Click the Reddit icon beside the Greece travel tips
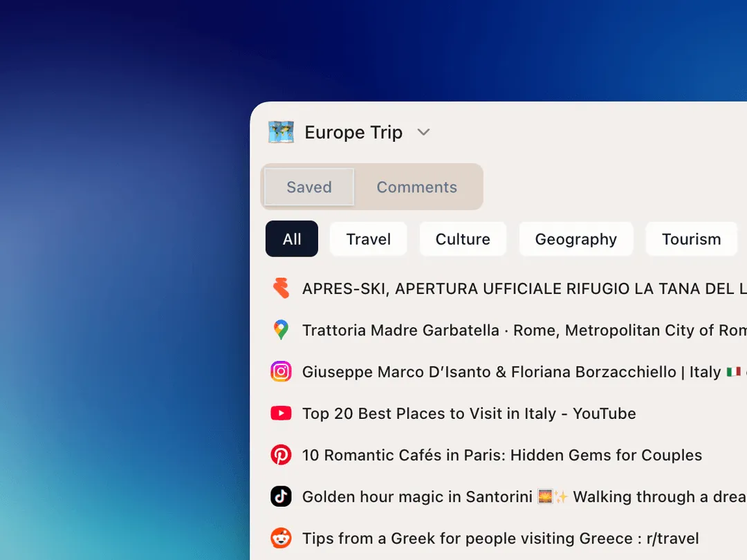 click(281, 537)
